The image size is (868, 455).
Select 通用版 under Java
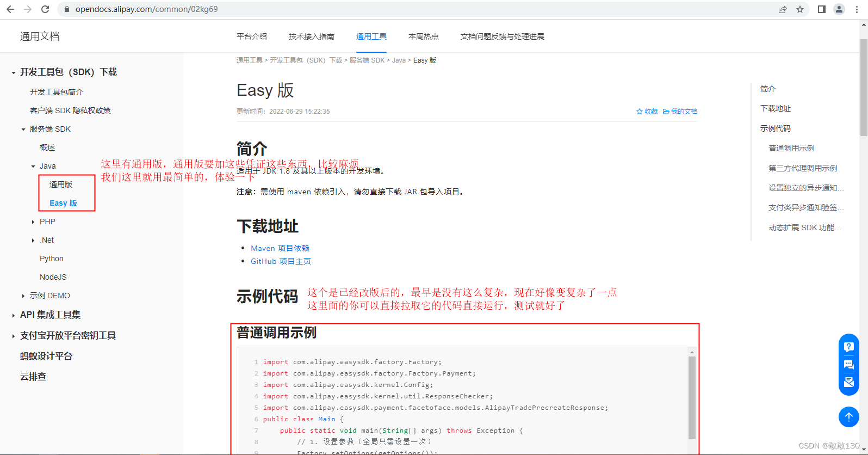61,185
